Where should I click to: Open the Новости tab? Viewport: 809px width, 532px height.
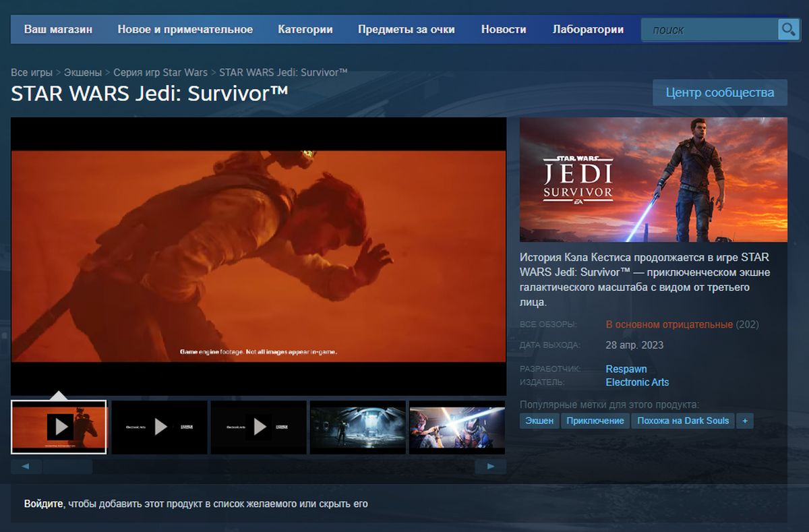[504, 30]
